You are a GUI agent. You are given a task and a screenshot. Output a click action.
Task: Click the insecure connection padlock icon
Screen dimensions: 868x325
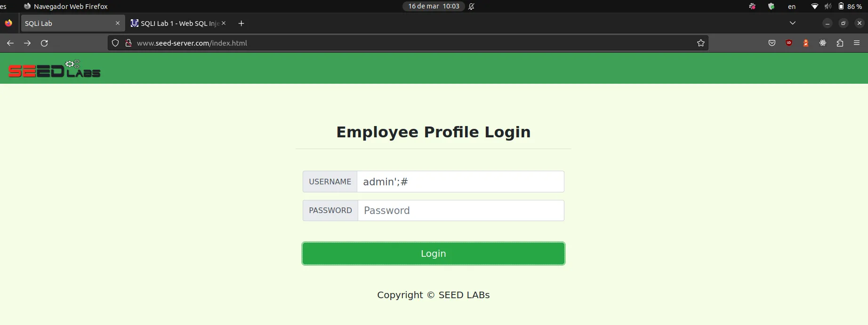[x=128, y=43]
